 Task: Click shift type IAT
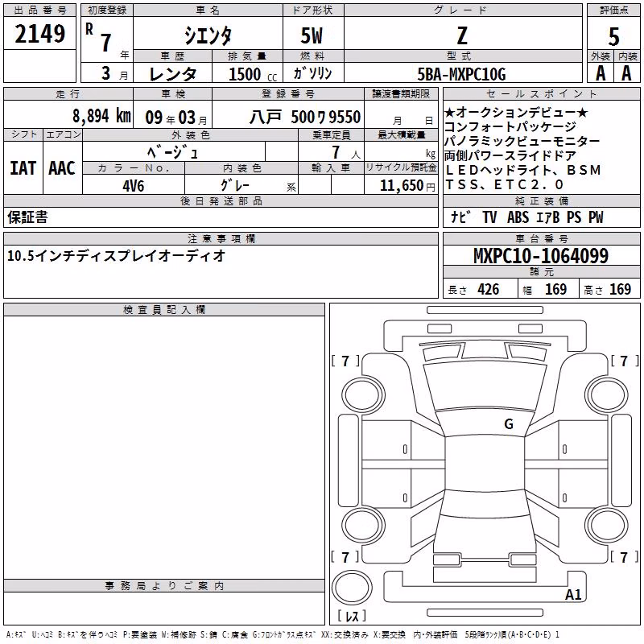(x=23, y=168)
